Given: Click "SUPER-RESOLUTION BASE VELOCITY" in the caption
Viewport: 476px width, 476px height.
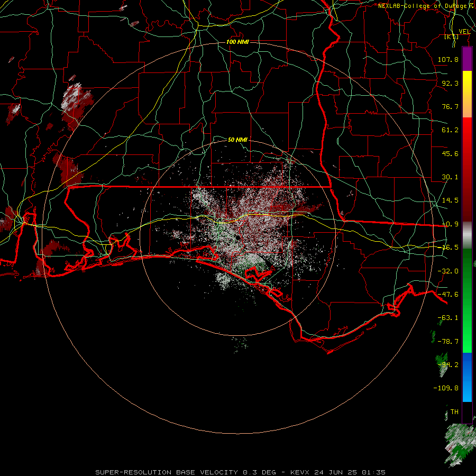Looking at the screenshot, I should pyautogui.click(x=167, y=472).
